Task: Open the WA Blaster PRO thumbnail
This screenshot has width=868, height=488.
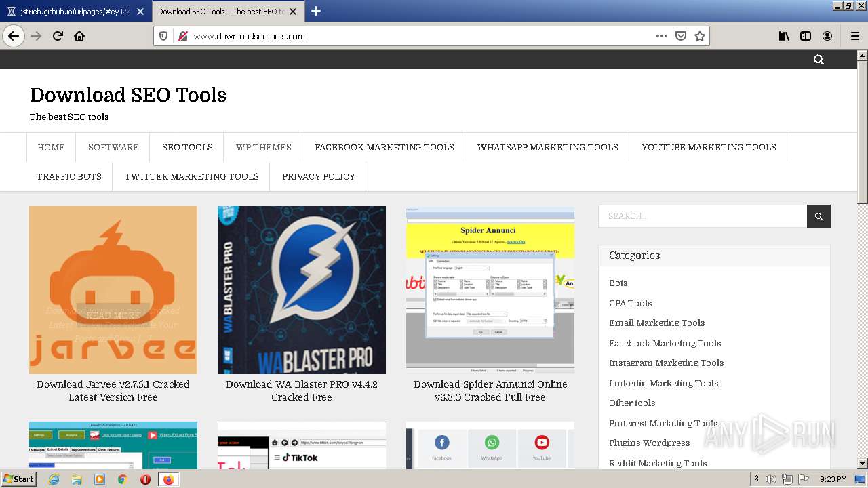Action: pos(302,290)
